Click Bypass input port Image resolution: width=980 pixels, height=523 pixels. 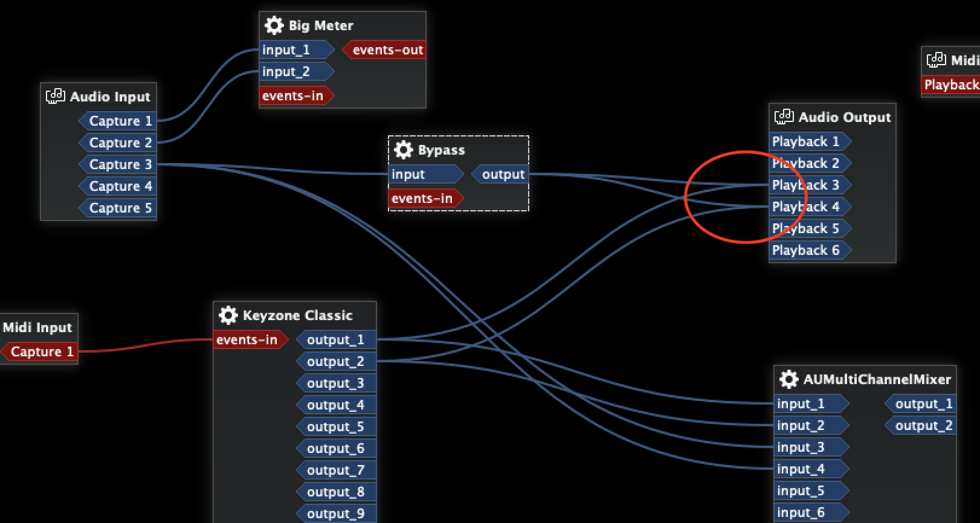tap(426, 174)
